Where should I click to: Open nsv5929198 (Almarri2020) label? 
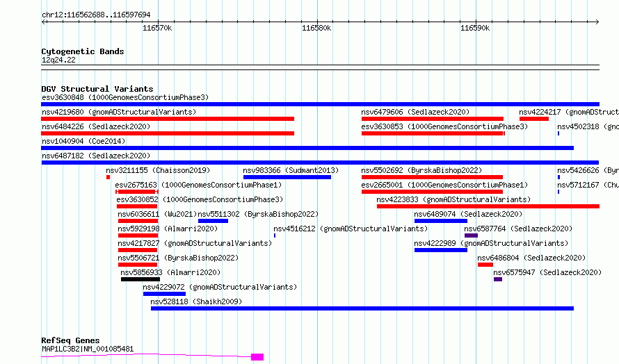click(168, 229)
